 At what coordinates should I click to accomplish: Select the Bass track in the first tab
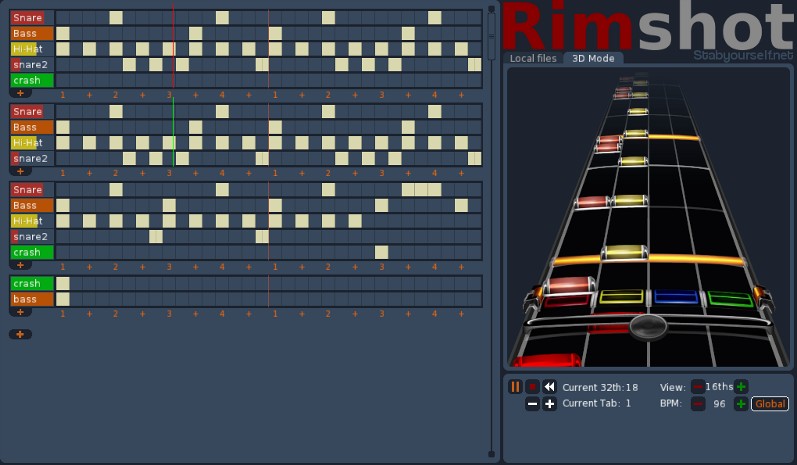[32, 34]
